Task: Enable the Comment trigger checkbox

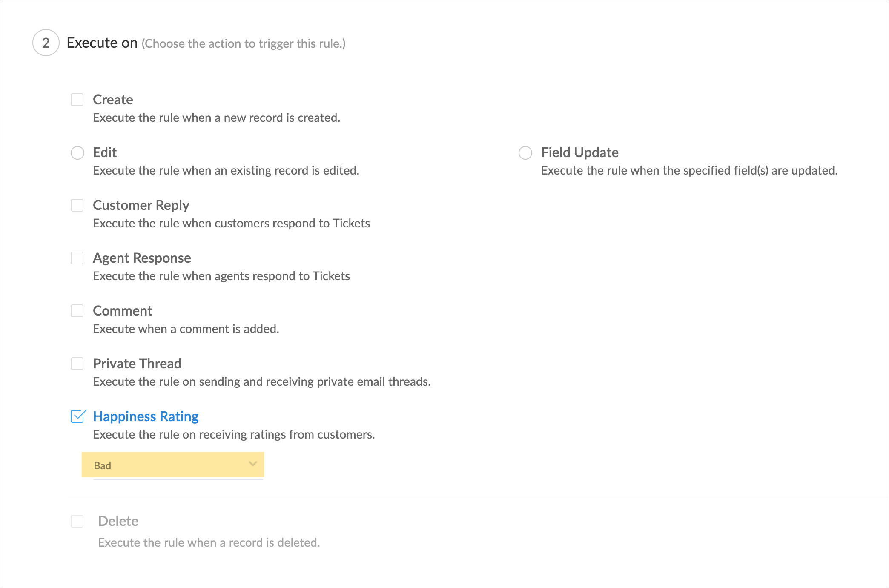Action: click(77, 311)
